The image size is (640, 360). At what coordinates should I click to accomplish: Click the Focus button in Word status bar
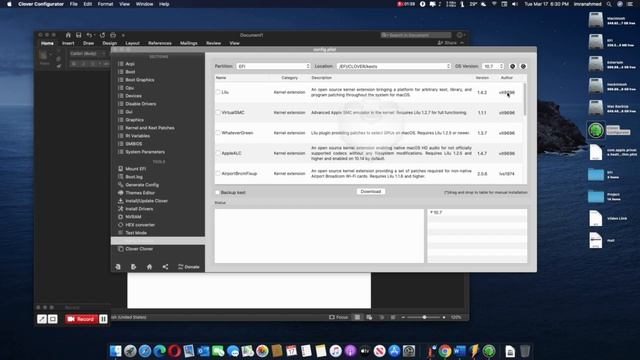[338, 317]
